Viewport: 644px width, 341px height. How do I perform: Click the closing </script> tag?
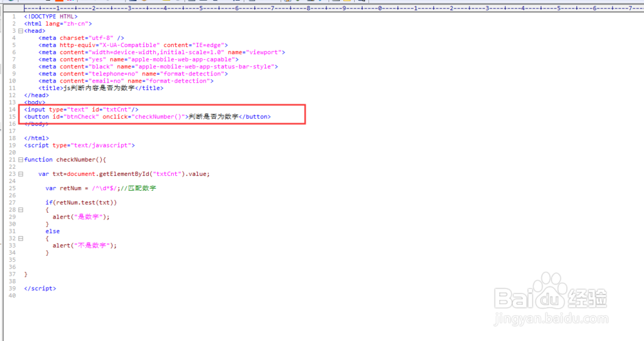[x=40, y=289]
